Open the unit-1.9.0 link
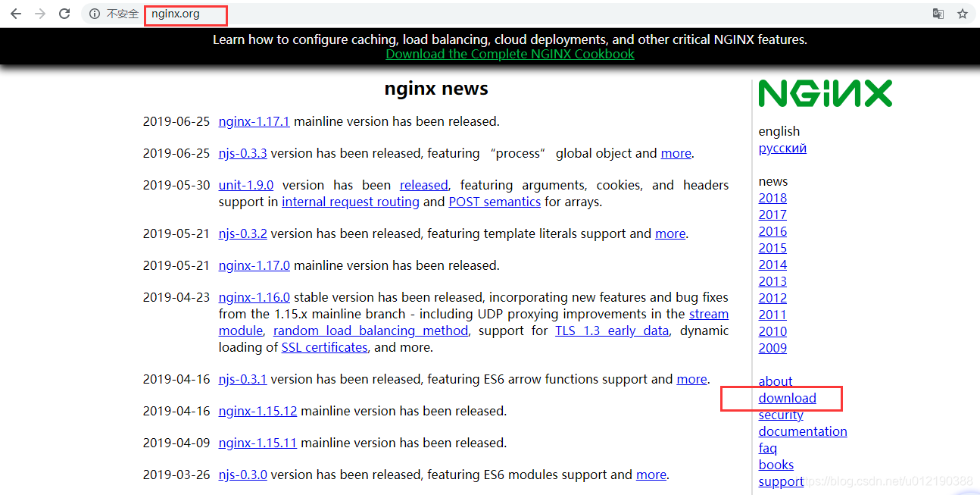Viewport: 980px width, 495px height. pos(246,185)
